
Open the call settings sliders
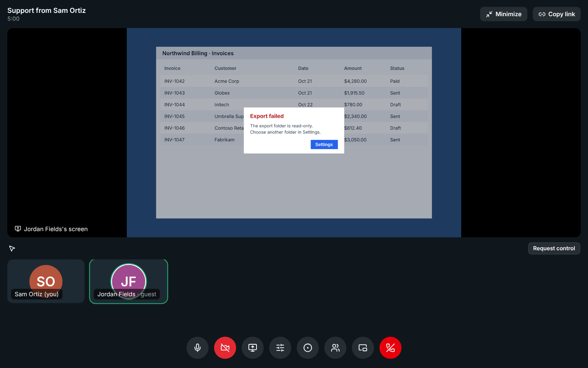[x=280, y=348]
